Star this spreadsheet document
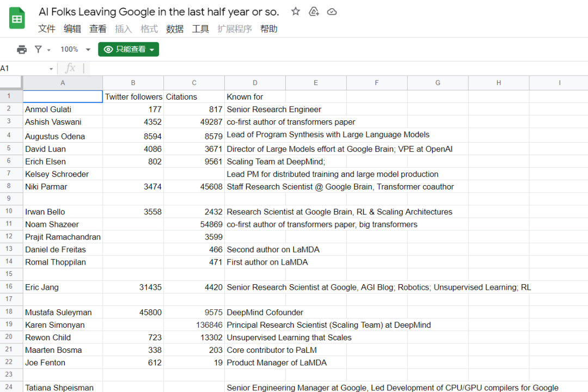The height and width of the screenshot is (392, 588). tap(296, 11)
